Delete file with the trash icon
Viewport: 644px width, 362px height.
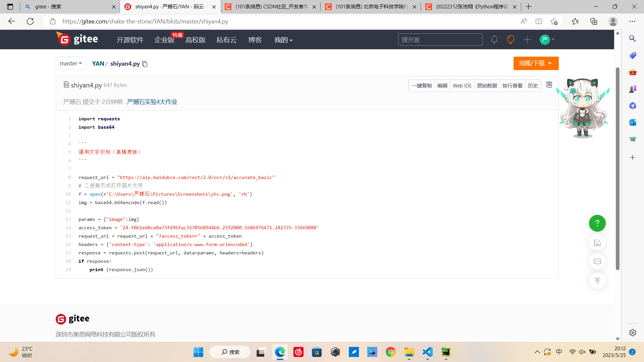(x=549, y=85)
